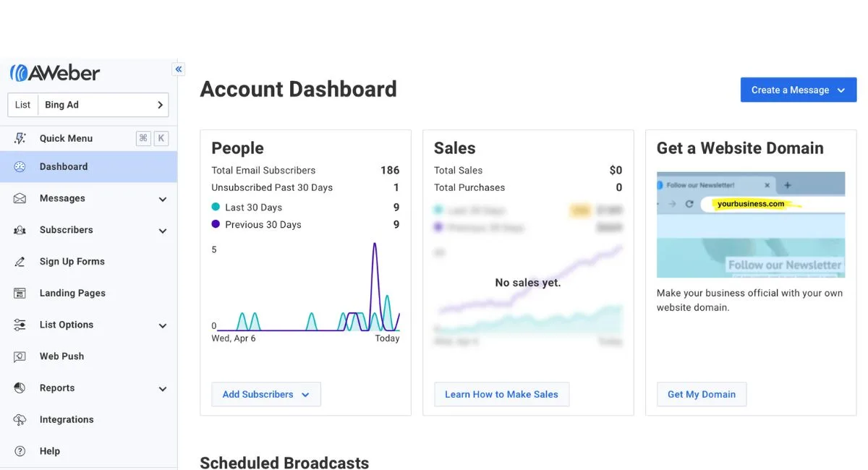Image resolution: width=868 pixels, height=470 pixels.
Task: Click the Today axis label in People chart
Action: coord(387,338)
